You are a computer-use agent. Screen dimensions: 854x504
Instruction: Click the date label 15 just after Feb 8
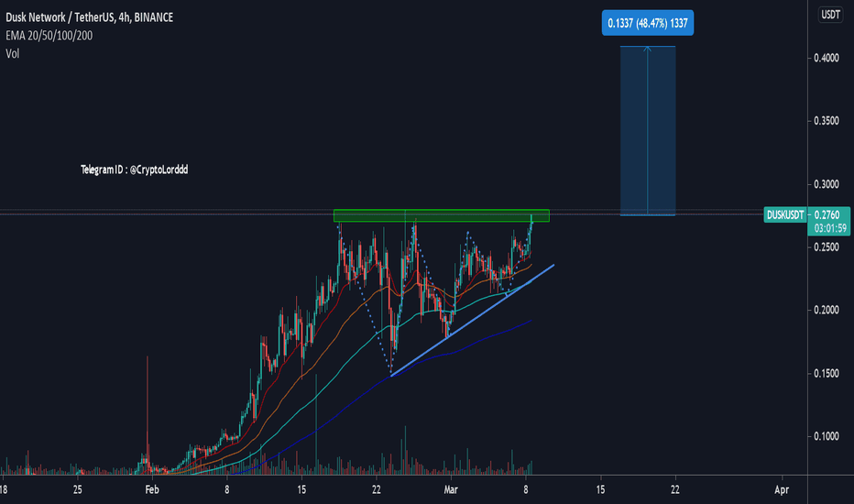coord(301,490)
